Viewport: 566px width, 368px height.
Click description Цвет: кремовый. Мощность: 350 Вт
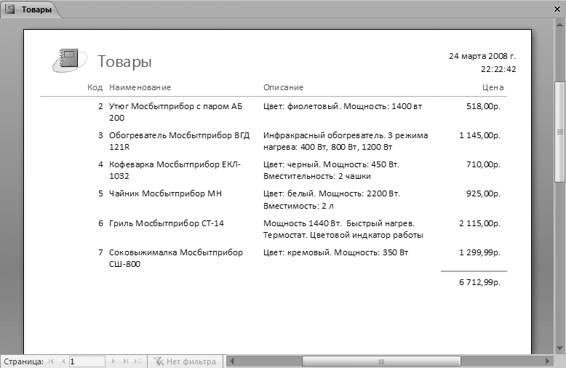click(336, 252)
